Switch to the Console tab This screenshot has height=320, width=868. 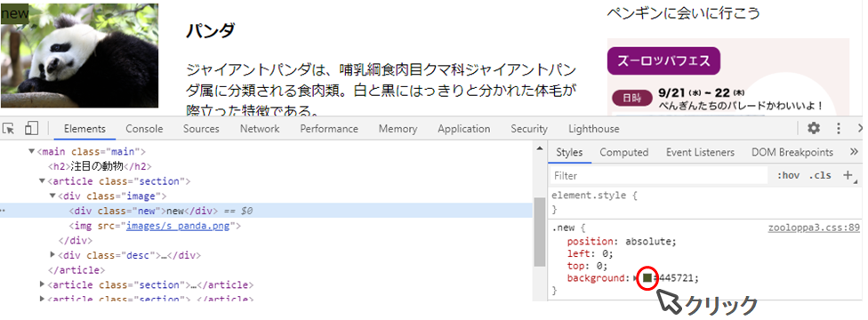tap(144, 128)
